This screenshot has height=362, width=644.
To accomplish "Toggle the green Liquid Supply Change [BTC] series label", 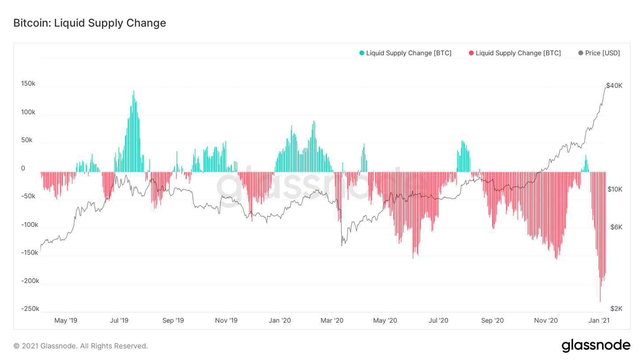I will click(x=409, y=53).
